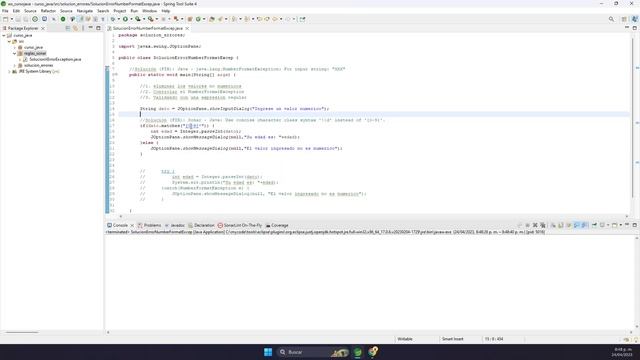Image resolution: width=640 pixels, height=360 pixels.
Task: Minimize the Package Explorer view
Action: pos(91,28)
